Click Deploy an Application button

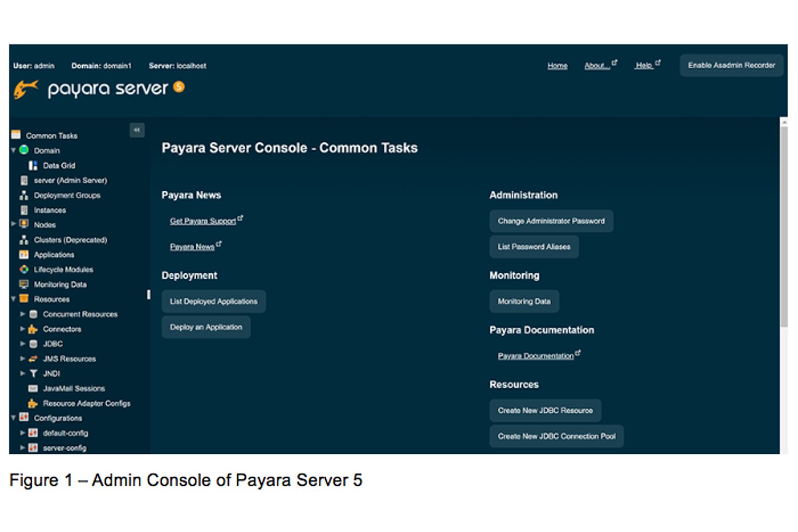(206, 327)
